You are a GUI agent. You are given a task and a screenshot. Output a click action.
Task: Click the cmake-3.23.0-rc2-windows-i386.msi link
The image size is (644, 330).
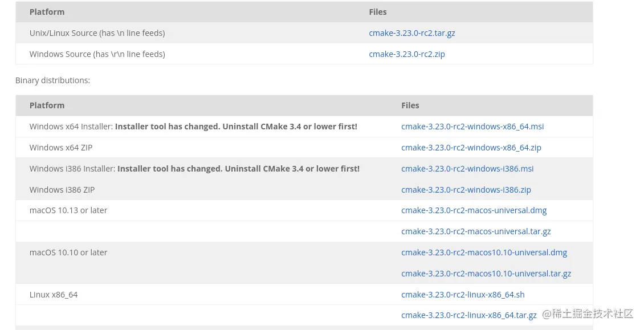(x=467, y=168)
